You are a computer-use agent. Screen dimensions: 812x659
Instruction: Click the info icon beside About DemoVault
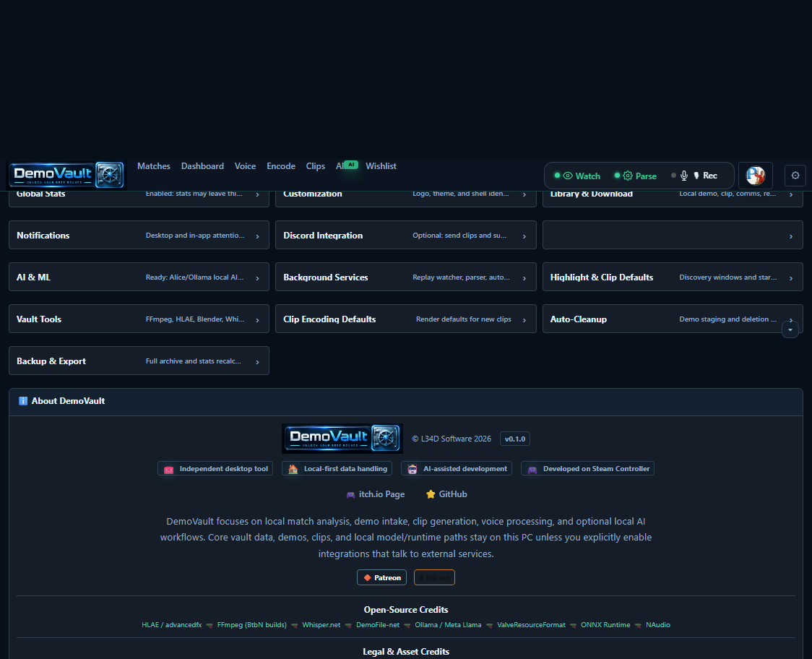23,401
